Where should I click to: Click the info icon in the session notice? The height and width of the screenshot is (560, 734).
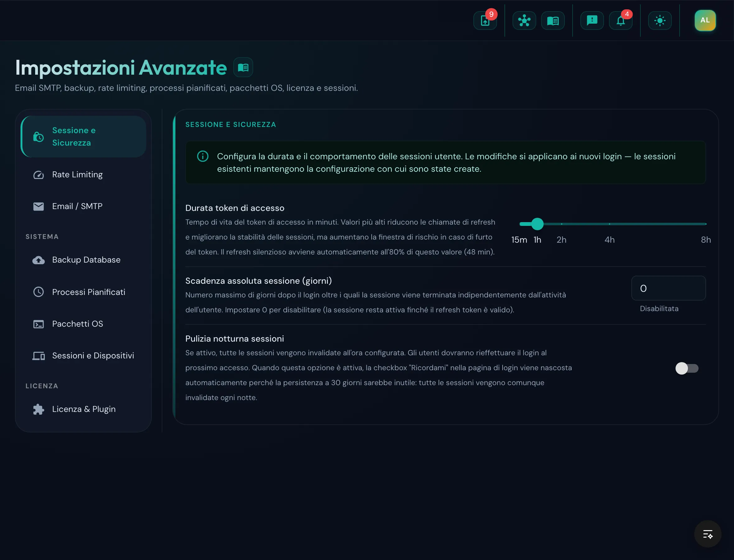click(x=202, y=156)
